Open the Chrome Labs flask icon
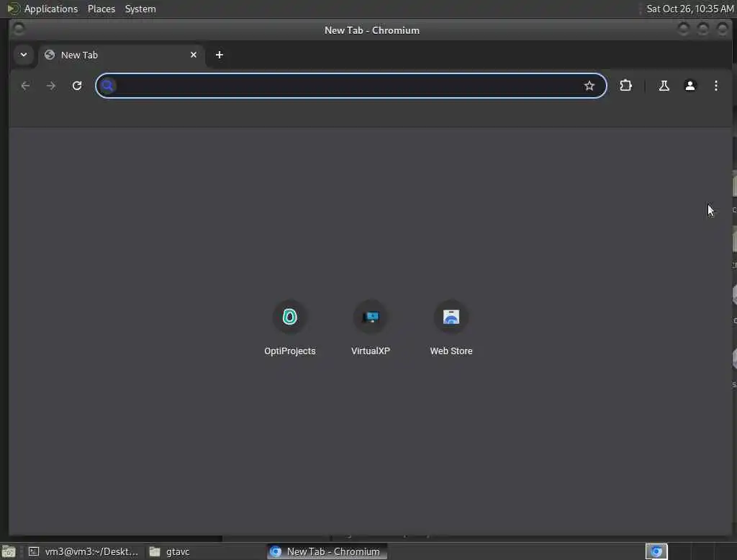 (664, 86)
